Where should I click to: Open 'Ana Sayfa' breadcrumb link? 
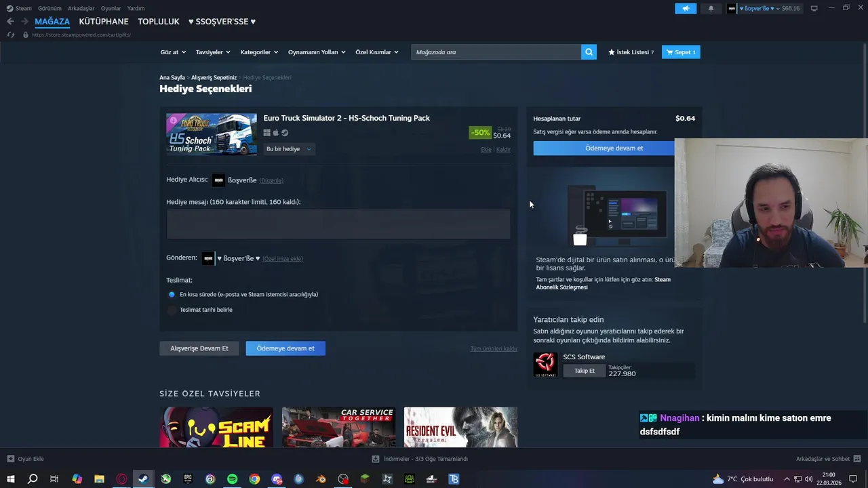click(x=172, y=77)
